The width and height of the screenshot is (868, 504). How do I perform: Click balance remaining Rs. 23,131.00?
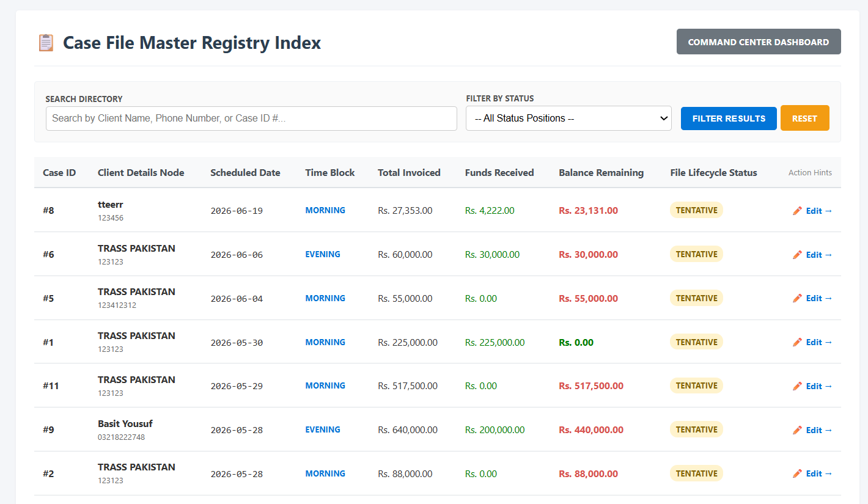click(588, 211)
